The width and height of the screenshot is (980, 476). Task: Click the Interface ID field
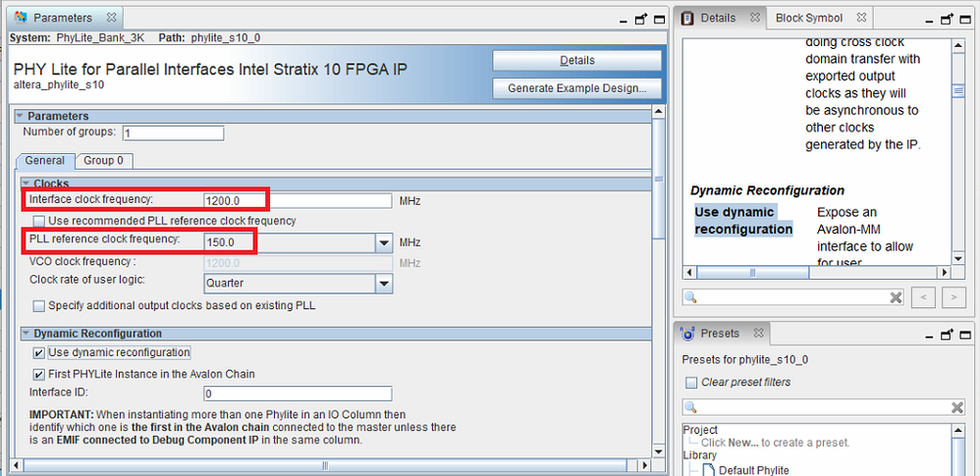(298, 394)
